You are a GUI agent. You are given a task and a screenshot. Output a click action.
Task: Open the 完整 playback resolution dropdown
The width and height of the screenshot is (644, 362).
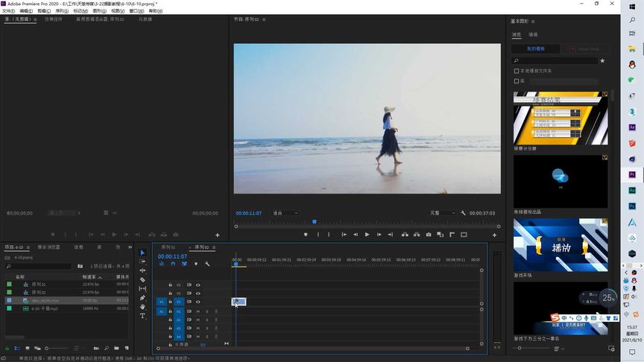point(442,213)
